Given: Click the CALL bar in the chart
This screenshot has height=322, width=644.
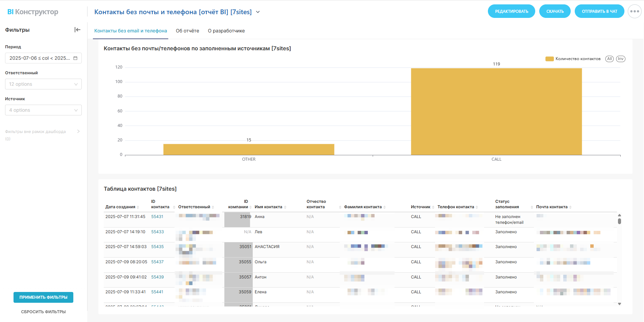Looking at the screenshot, I should pos(496,112).
